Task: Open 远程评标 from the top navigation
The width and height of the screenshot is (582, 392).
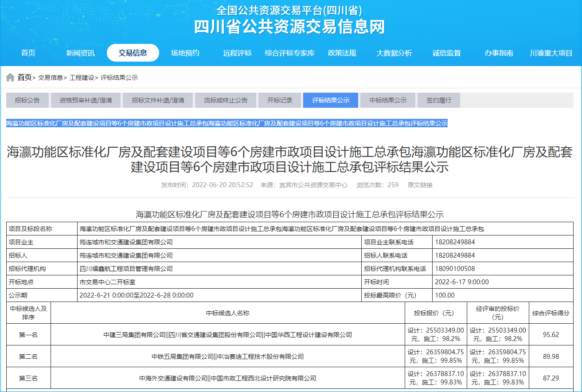Action: tap(237, 53)
